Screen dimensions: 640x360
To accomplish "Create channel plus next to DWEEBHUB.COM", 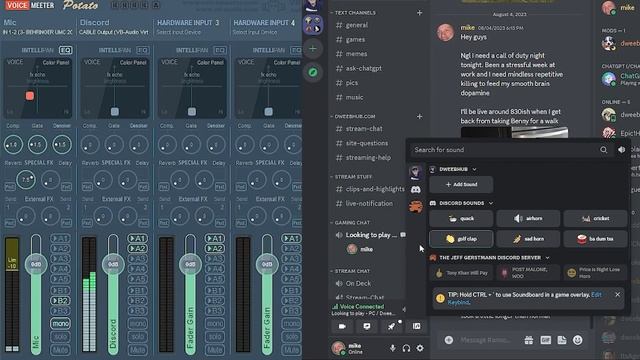I will [419, 117].
